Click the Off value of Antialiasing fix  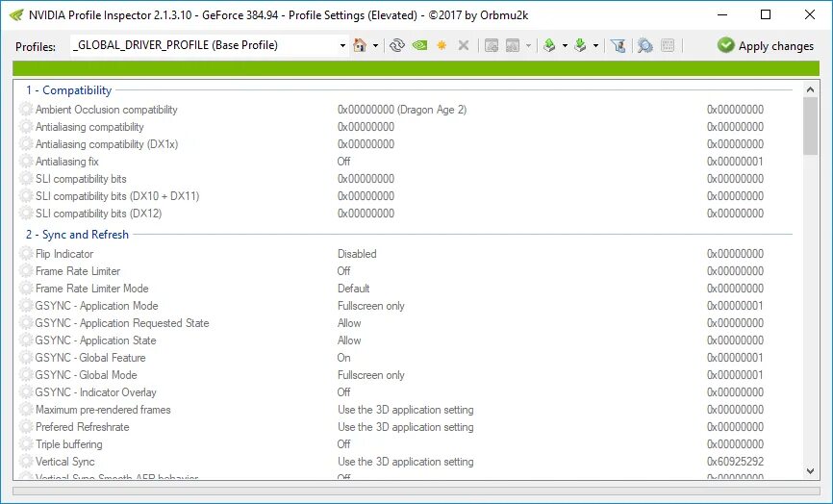click(343, 162)
